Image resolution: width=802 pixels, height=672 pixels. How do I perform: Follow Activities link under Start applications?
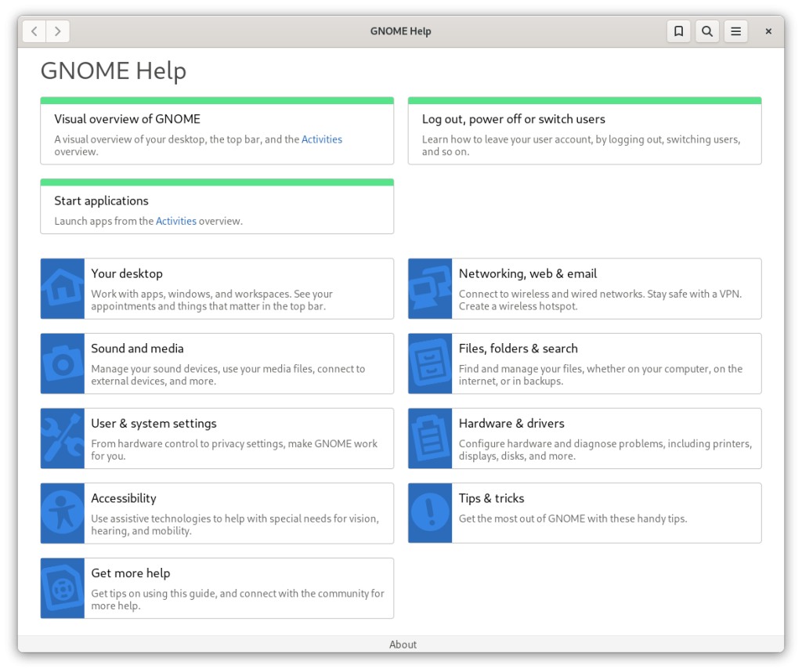tap(176, 221)
